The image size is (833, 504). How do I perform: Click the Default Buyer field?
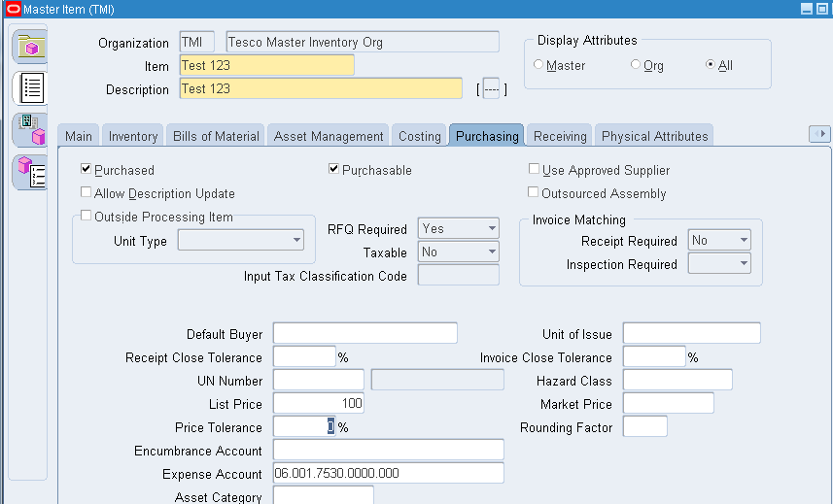(x=365, y=333)
